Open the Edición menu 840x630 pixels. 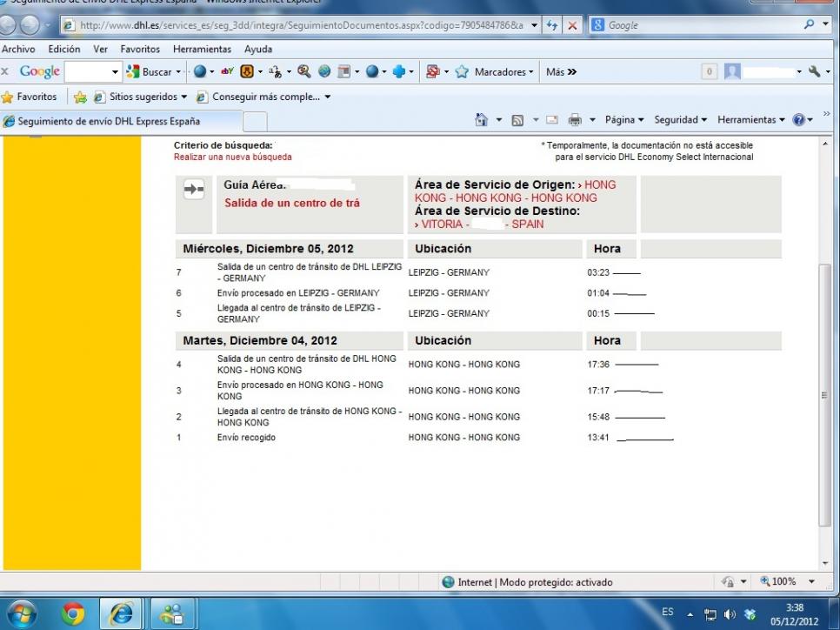[x=63, y=49]
